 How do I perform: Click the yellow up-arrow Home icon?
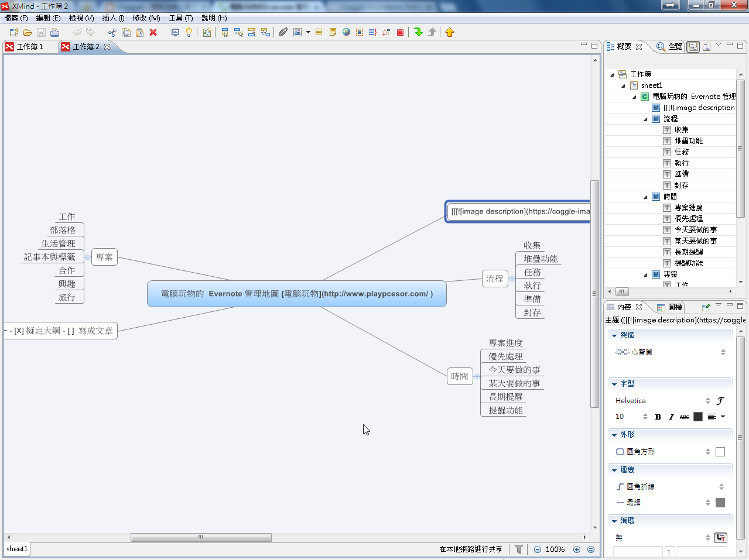(450, 32)
